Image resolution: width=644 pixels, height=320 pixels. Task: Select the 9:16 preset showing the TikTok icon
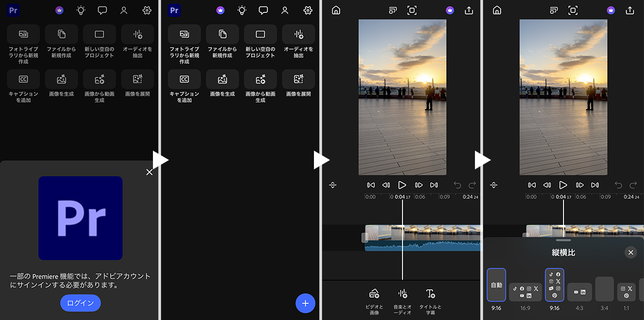pos(554,285)
